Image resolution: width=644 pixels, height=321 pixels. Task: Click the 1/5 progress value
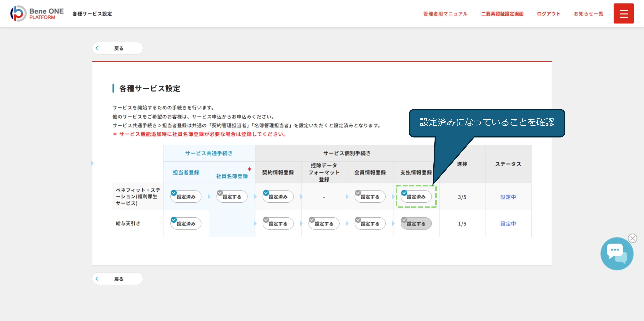click(462, 224)
